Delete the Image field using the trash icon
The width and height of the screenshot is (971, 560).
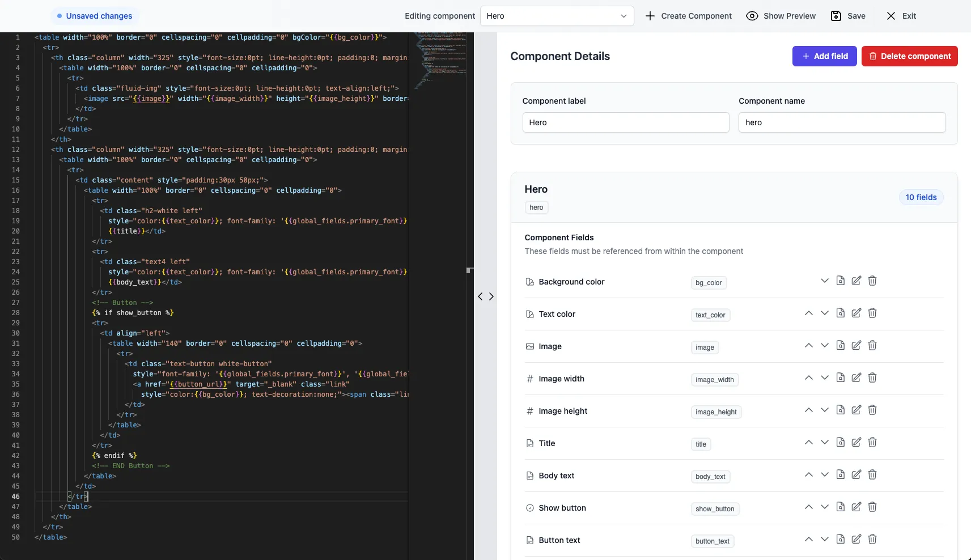click(x=872, y=345)
